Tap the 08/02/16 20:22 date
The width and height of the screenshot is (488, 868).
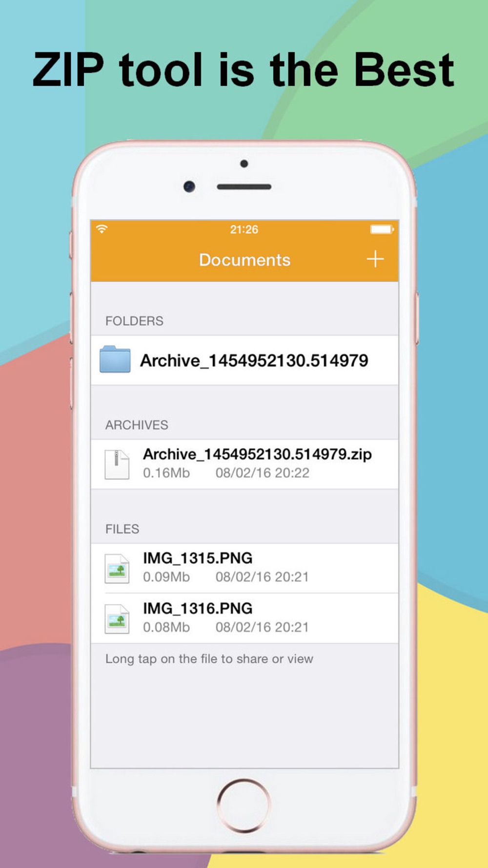pos(262,473)
